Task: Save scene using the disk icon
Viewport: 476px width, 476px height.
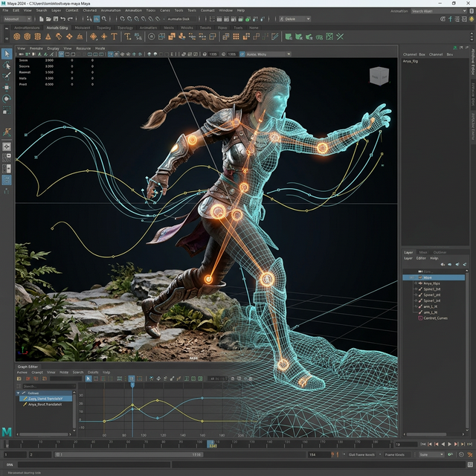Action: pyautogui.click(x=56, y=19)
